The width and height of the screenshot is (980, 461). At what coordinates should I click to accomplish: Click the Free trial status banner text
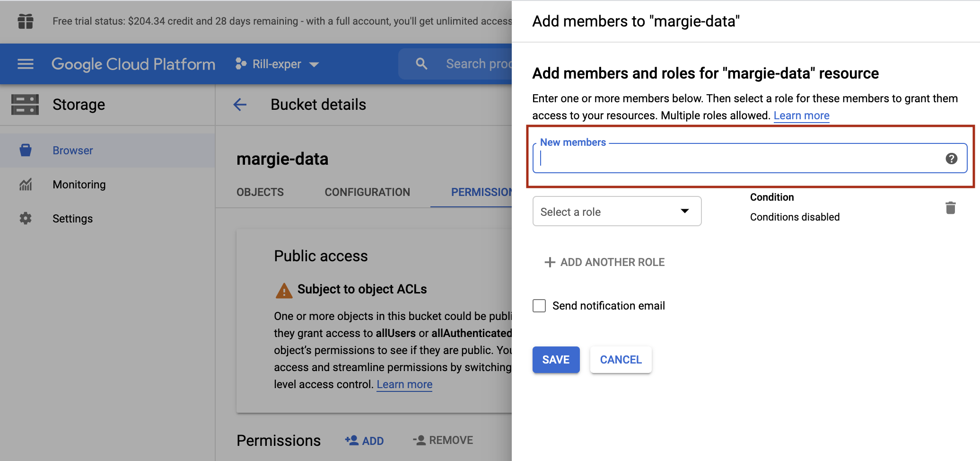tap(282, 21)
